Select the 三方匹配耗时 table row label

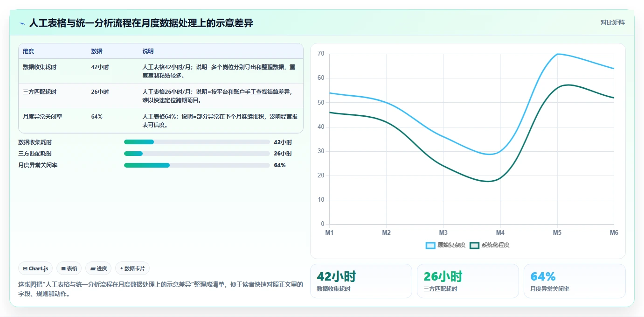point(40,92)
